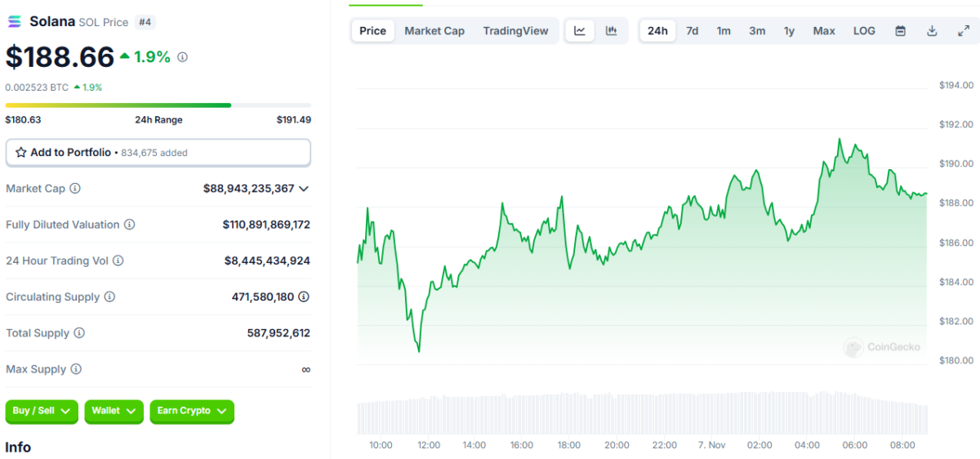
Task: Select 24h time range
Action: pyautogui.click(x=657, y=31)
